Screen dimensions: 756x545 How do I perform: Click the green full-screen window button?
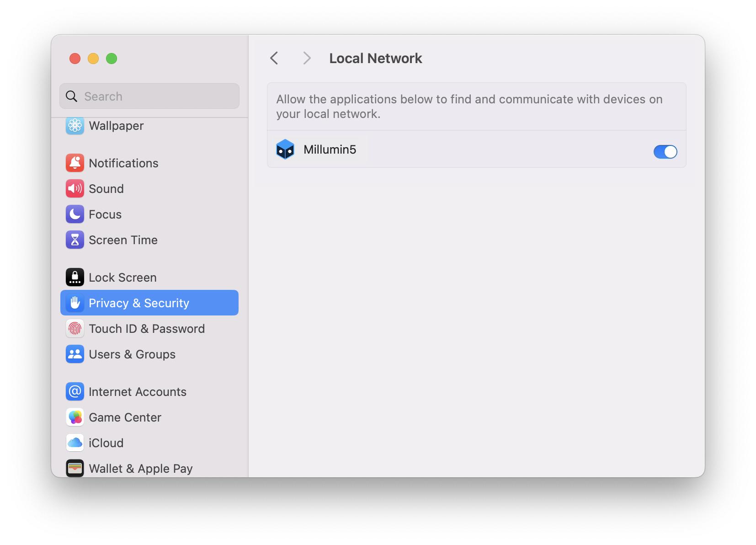tap(112, 59)
